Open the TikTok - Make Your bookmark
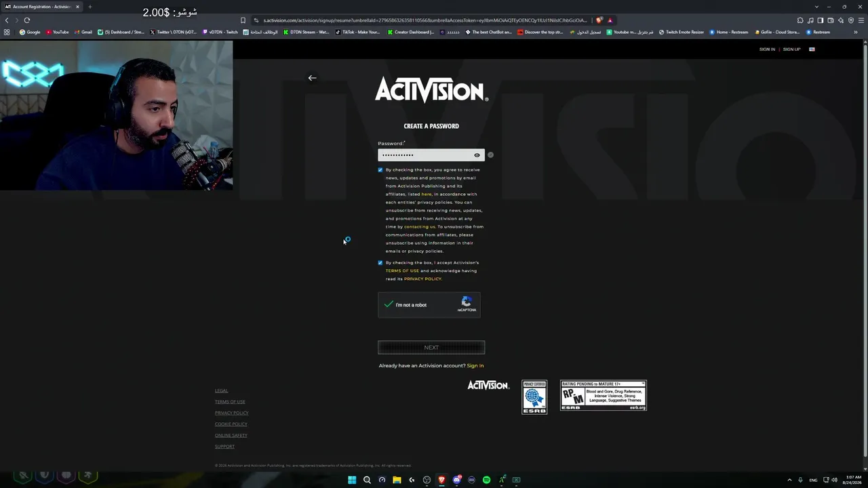Image resolution: width=868 pixels, height=488 pixels. point(357,32)
